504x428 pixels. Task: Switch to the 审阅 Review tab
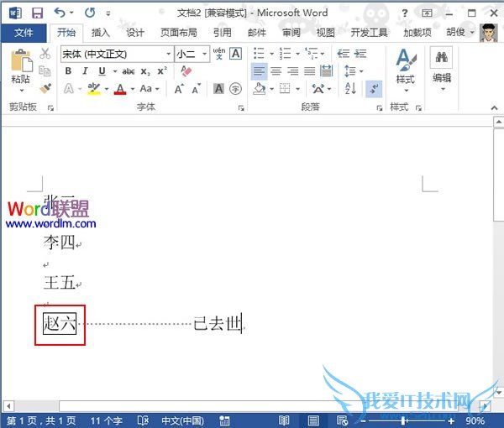291,33
